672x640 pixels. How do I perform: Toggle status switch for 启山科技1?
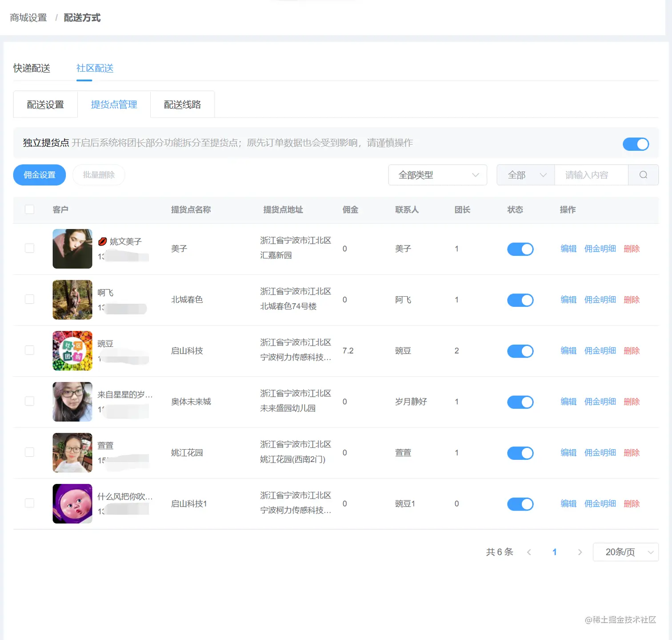click(x=520, y=504)
